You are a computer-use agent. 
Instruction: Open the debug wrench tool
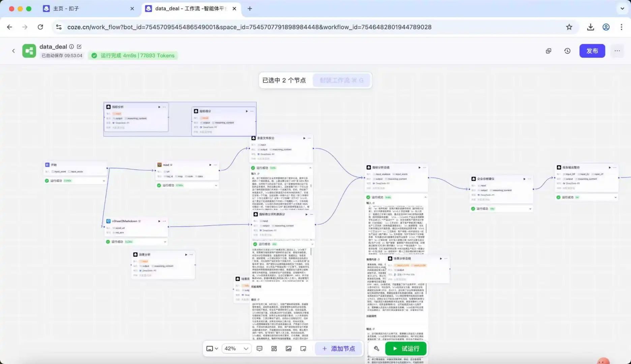point(377,348)
